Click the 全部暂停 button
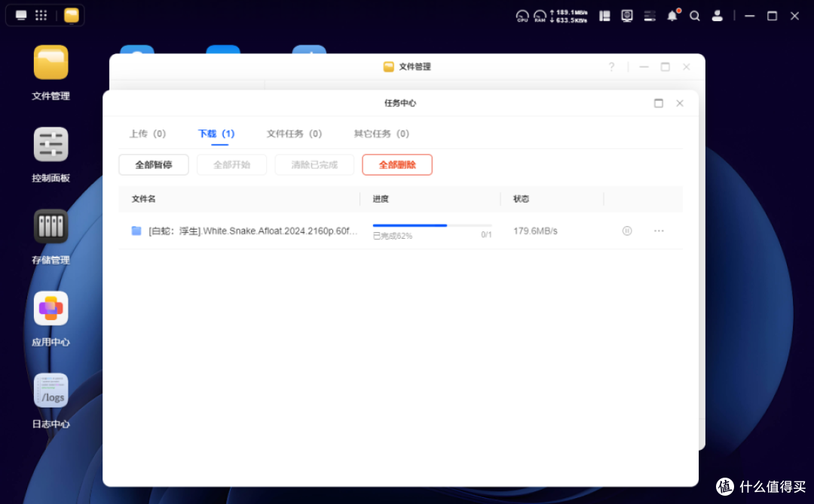 click(154, 164)
